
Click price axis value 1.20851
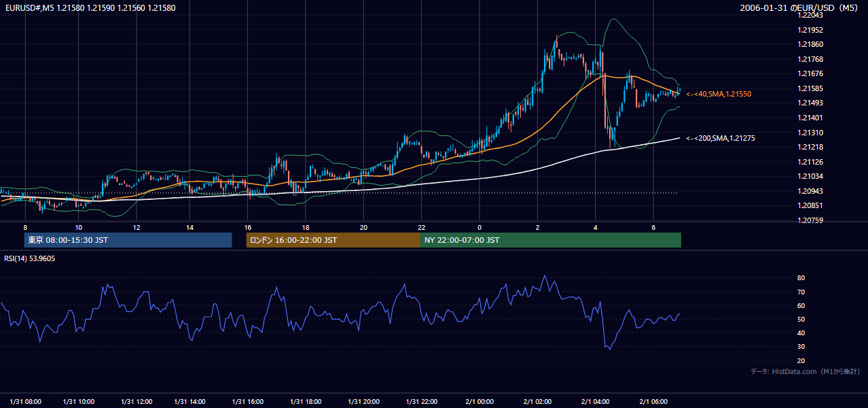811,205
